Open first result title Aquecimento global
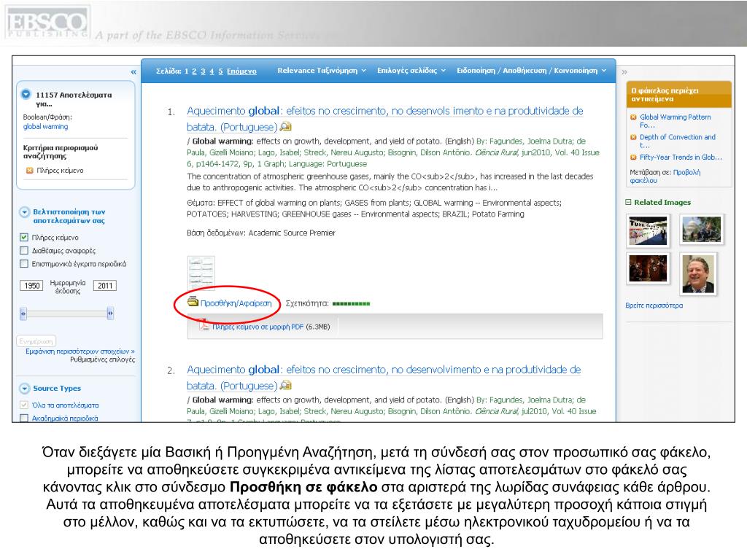 (x=385, y=119)
